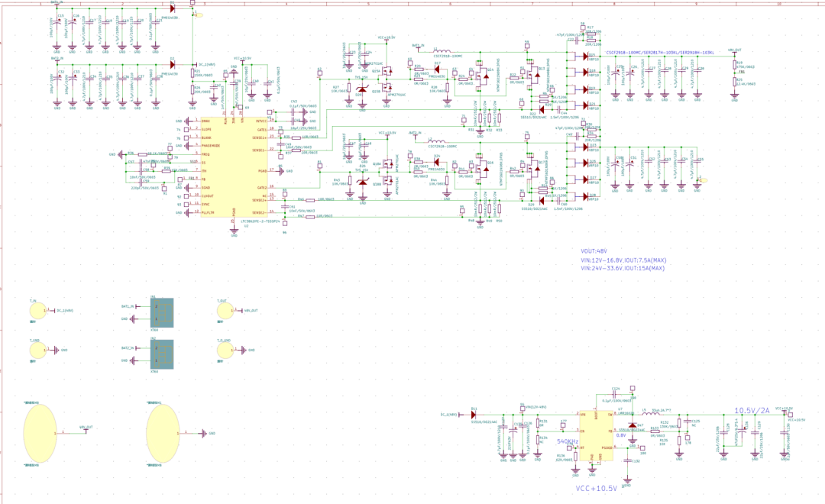Select inductor L5 coil symbol
This screenshot has height=504, width=825.
[651, 414]
